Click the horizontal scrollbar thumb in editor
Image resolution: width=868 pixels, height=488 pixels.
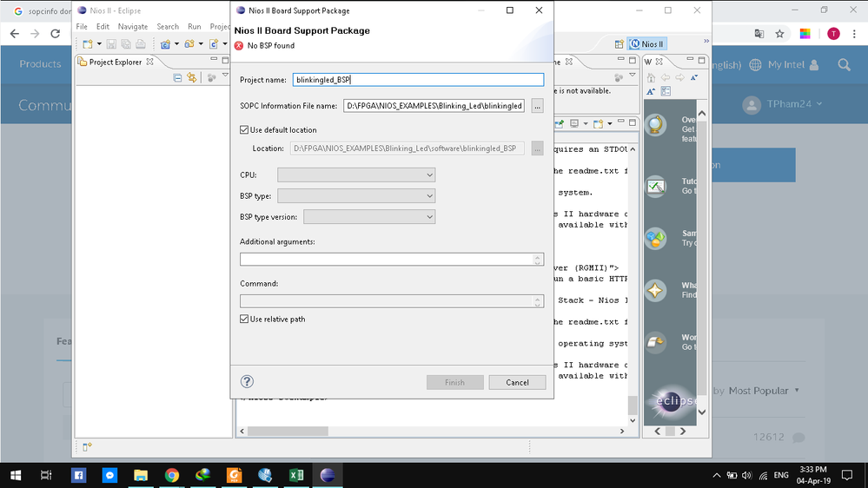(x=288, y=431)
